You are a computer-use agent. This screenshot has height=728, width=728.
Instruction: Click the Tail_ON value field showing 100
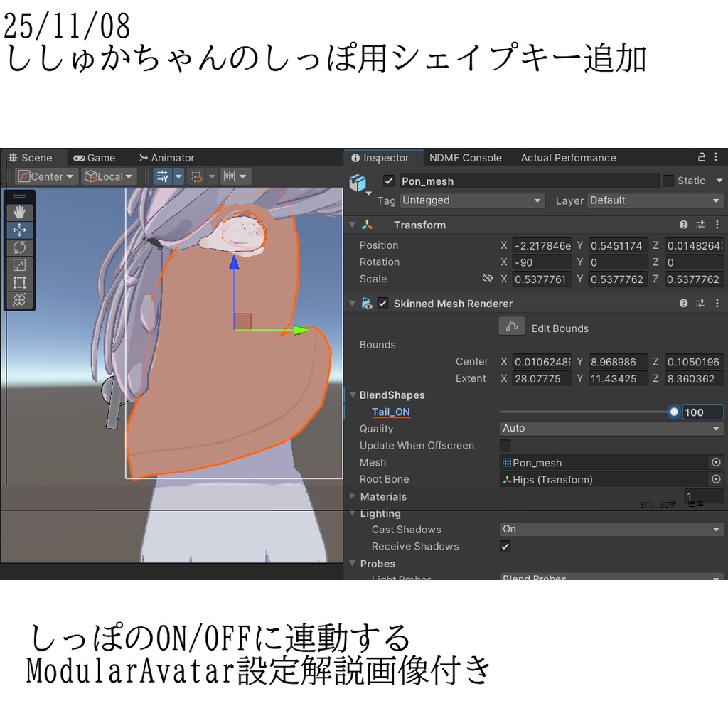tap(702, 412)
